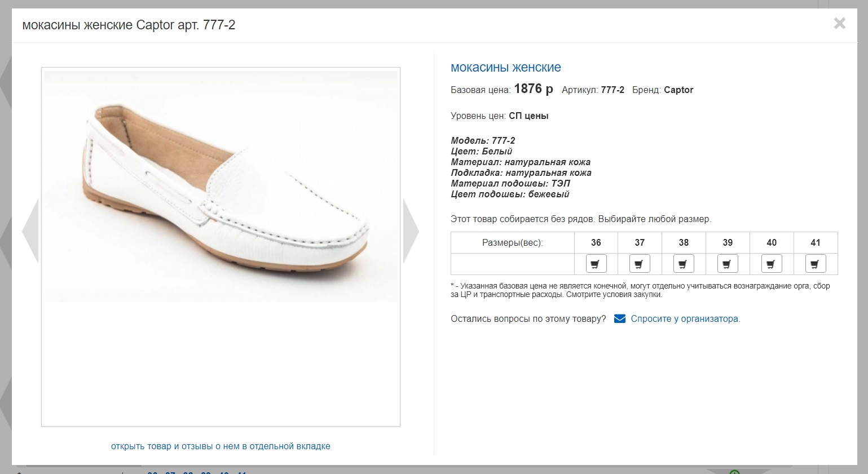Close the product popup with X
868x474 pixels.
pos(839,23)
